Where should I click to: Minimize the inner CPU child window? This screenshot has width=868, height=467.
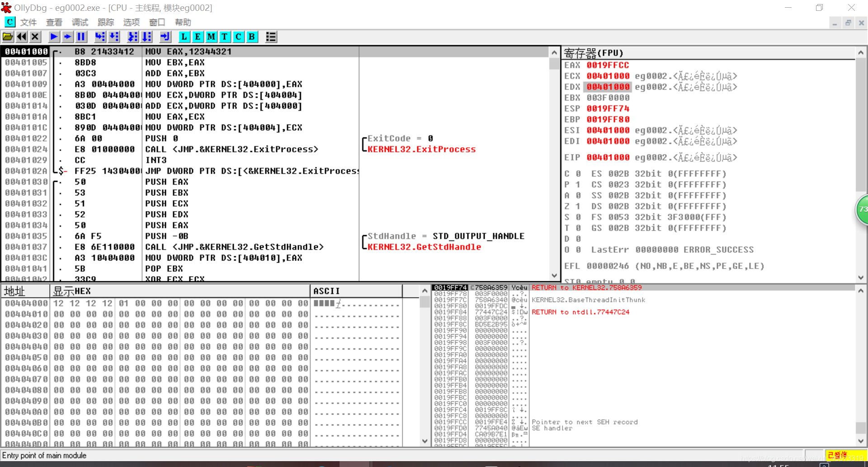click(835, 23)
